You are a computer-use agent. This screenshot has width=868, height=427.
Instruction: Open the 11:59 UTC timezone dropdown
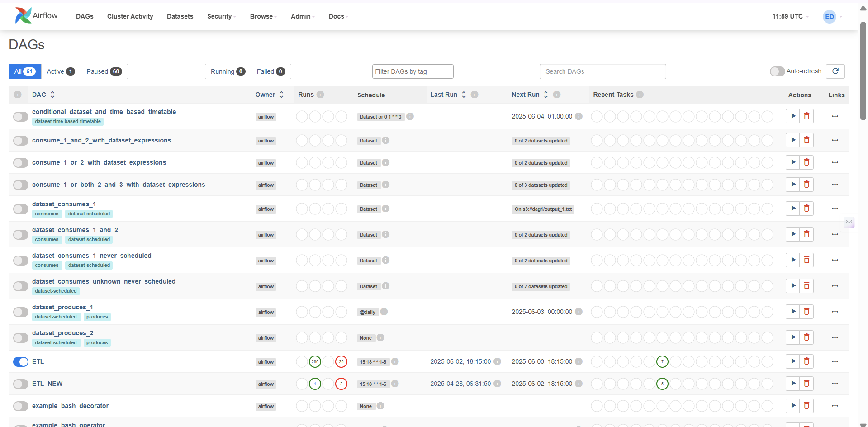[x=790, y=16]
